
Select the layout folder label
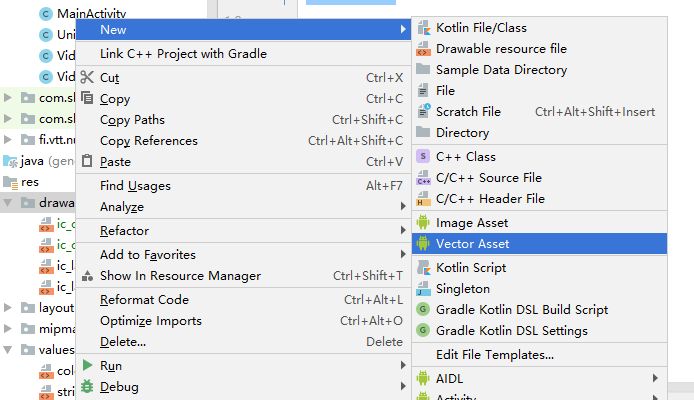[x=56, y=308]
